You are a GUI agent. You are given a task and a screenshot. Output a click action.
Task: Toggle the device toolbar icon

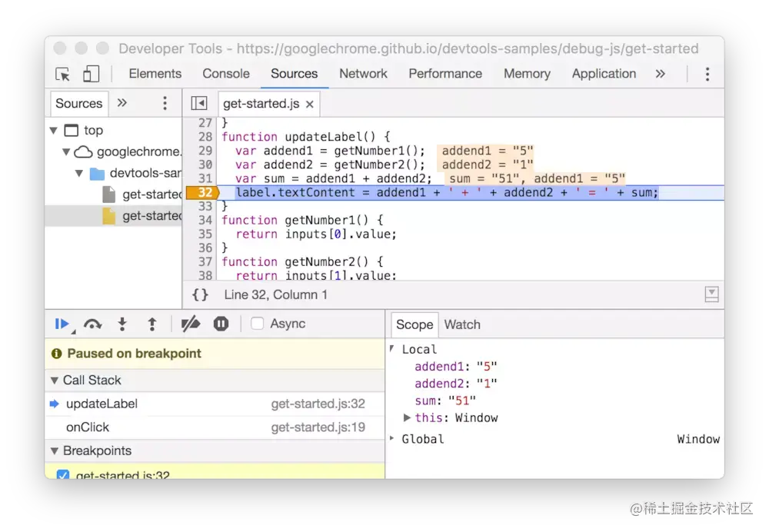(x=91, y=74)
